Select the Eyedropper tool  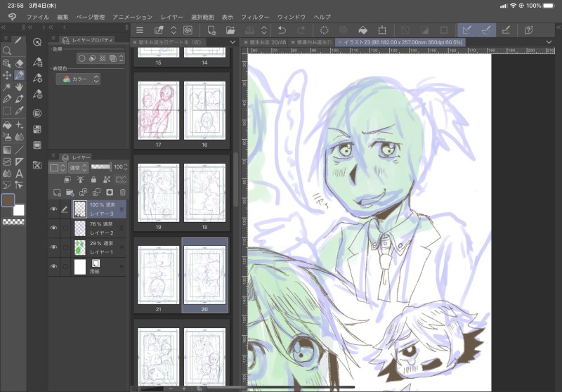click(x=20, y=111)
